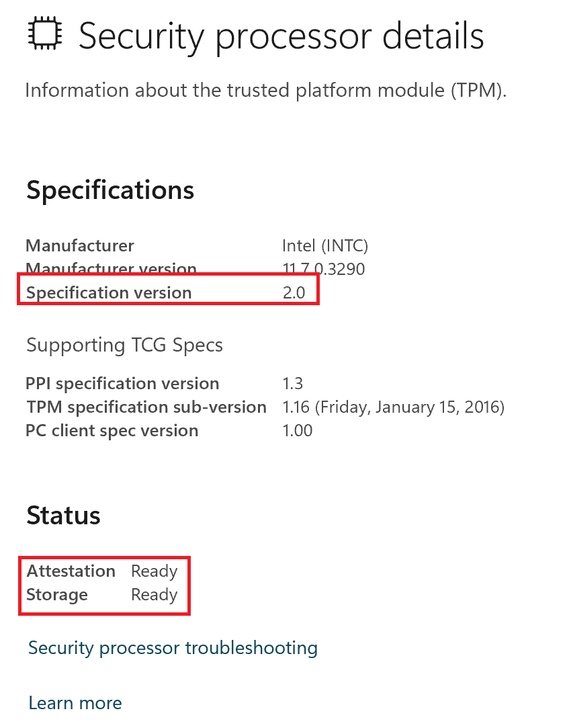This screenshot has height=728, width=569.
Task: Select the Manufacturer label Intel (INTC)
Action: coord(325,245)
